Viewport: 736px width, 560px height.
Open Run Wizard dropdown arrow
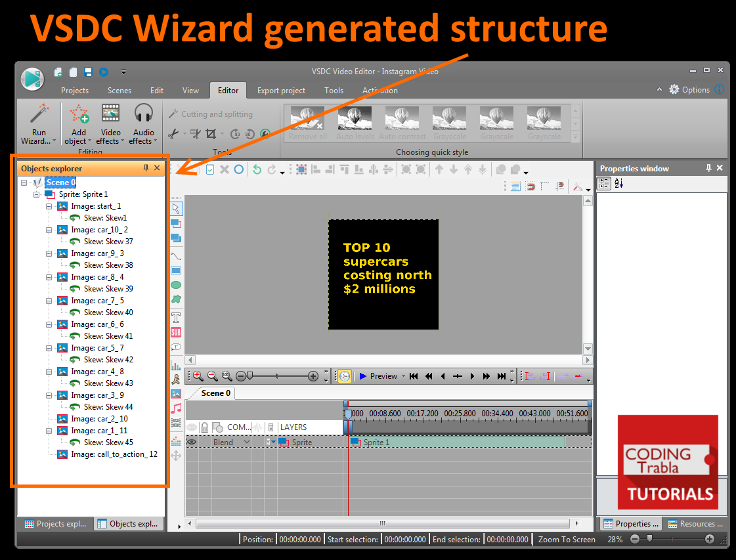pyautogui.click(x=54, y=141)
